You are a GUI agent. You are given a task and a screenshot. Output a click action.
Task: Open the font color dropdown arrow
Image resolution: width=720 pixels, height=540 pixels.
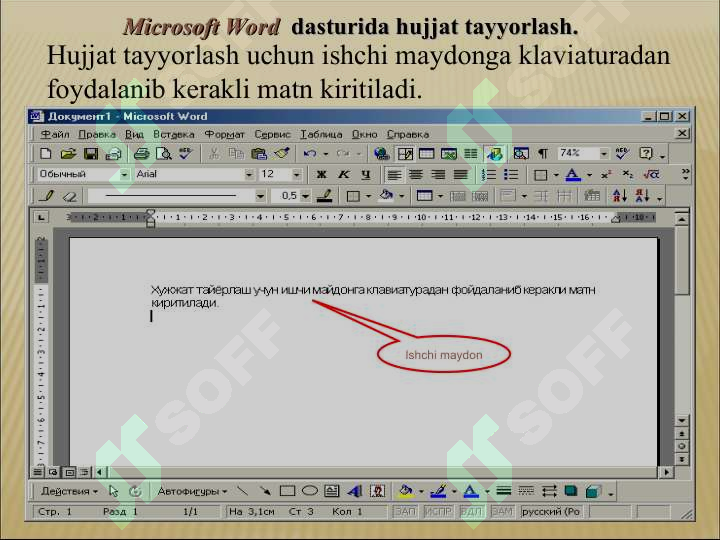590,175
